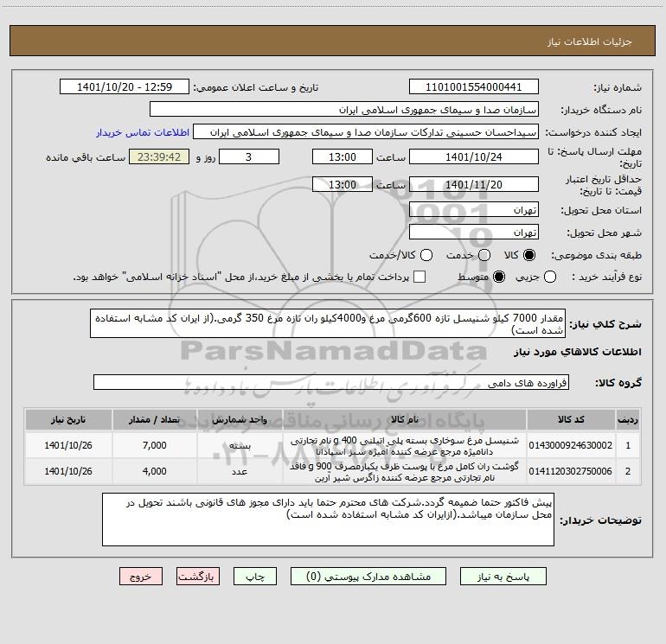Click the response deadline date 1401/10/24
Viewport: 666px width, 644px height.
[x=474, y=156]
